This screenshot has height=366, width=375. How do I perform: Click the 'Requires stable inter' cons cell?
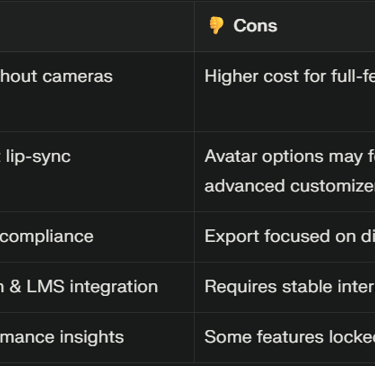(x=285, y=287)
